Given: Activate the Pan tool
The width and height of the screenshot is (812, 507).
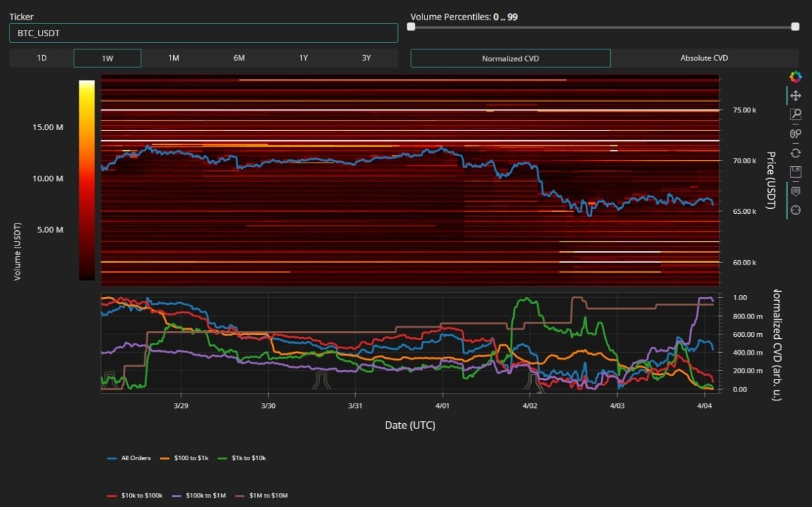Looking at the screenshot, I should coord(795,96).
